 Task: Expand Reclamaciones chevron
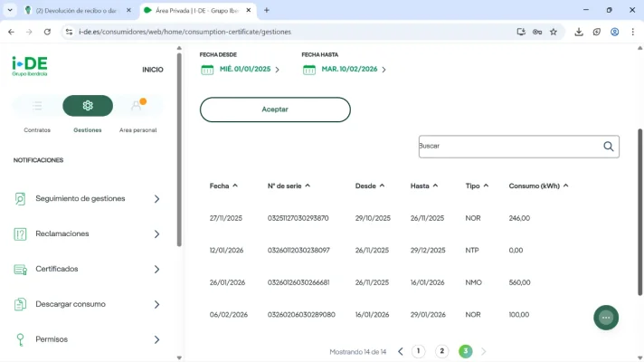click(x=156, y=234)
